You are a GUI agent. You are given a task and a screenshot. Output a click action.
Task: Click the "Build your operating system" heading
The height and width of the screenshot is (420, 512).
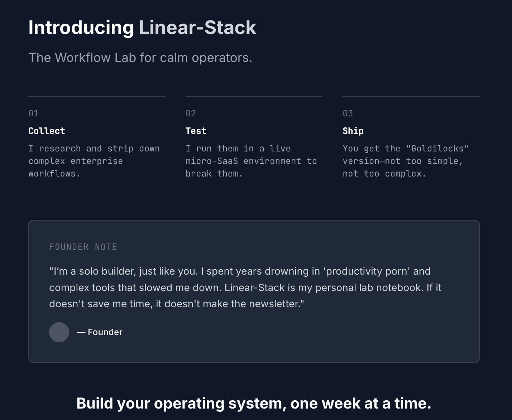click(254, 404)
